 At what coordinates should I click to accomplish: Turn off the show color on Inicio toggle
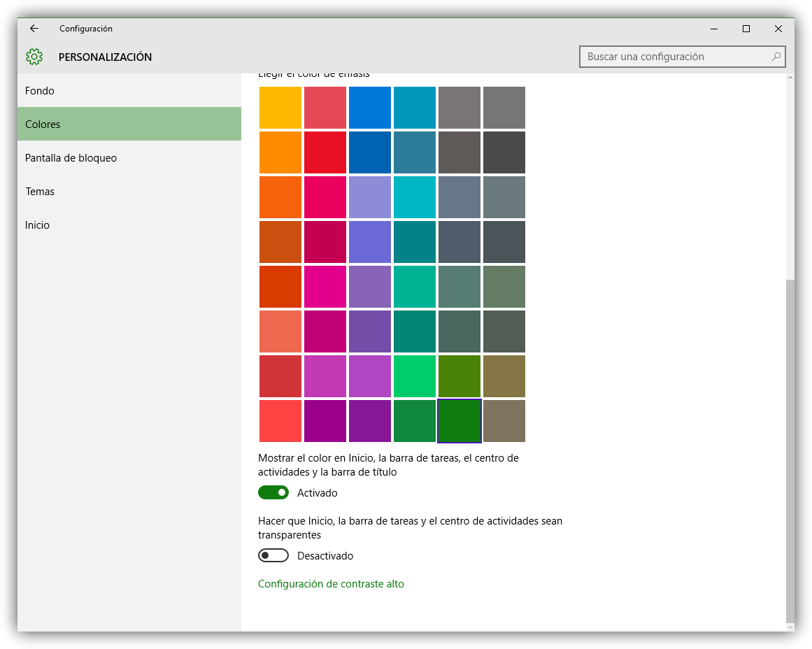273,492
